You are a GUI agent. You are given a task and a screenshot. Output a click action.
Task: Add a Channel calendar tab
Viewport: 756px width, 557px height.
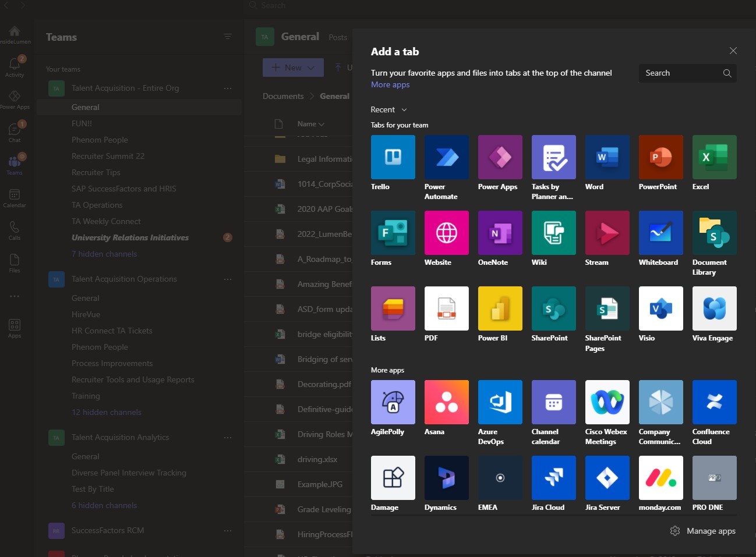click(553, 402)
